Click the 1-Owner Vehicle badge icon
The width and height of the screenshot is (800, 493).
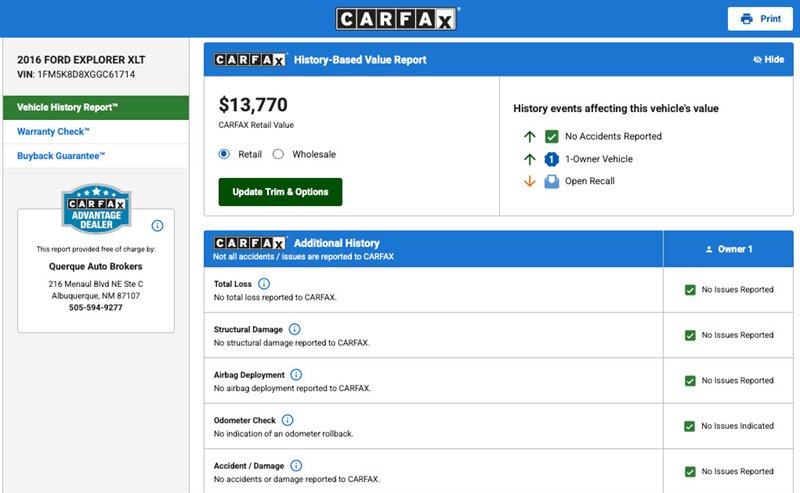[x=551, y=159]
